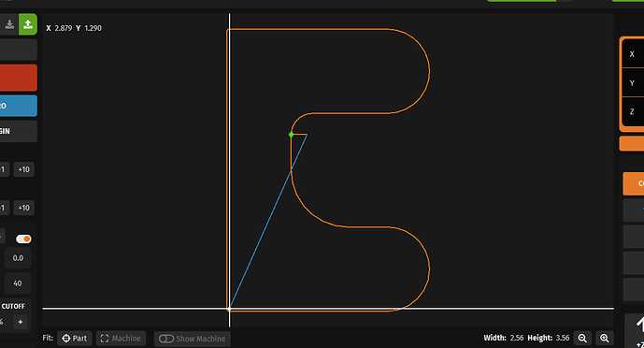
Task: Zoom in using the magnifier plus icon
Action: [604, 338]
